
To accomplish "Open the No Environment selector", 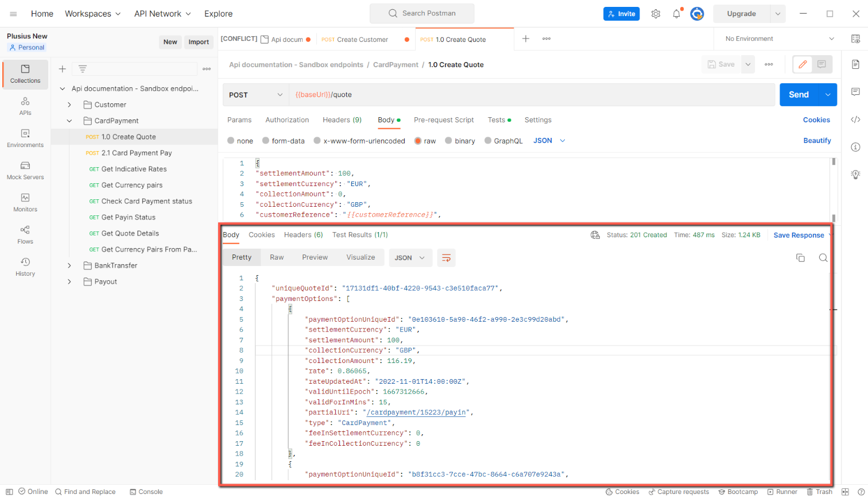I will [780, 39].
